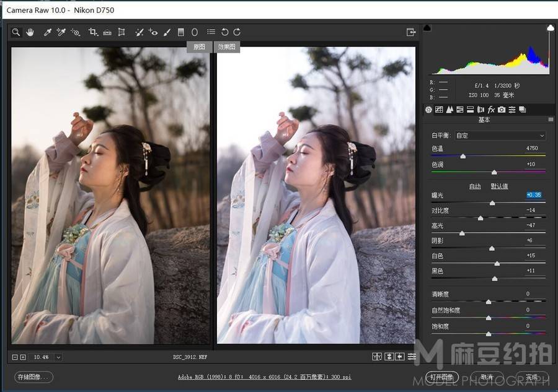
Task: Open the Basic panel tab icon
Action: (x=428, y=110)
